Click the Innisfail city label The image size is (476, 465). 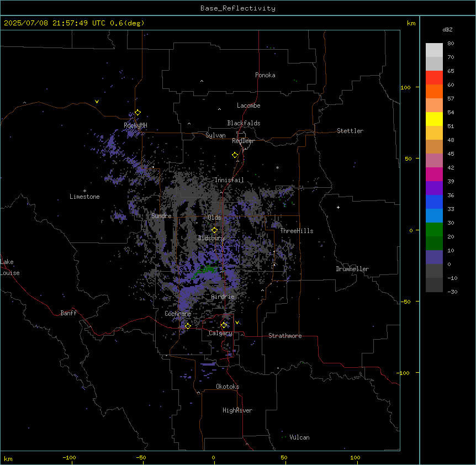pyautogui.click(x=229, y=180)
